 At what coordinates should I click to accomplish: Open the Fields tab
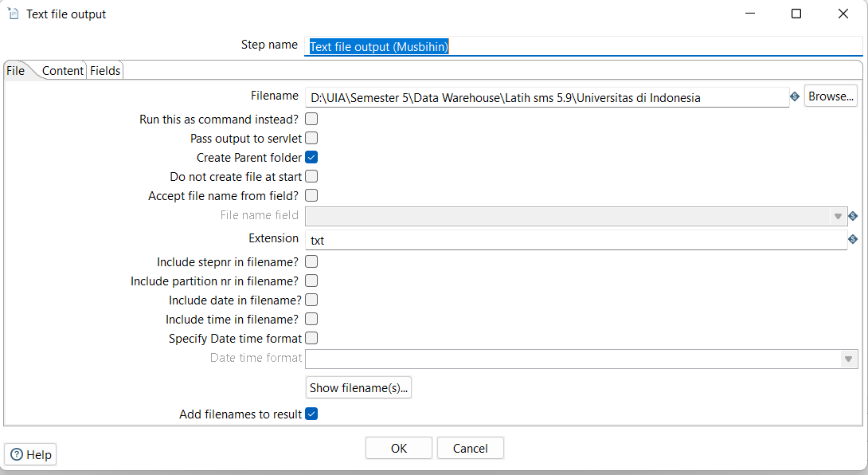pos(105,71)
